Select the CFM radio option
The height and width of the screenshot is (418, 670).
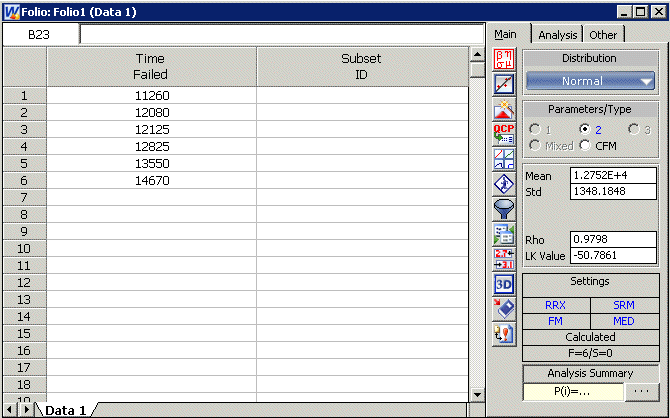click(585, 146)
